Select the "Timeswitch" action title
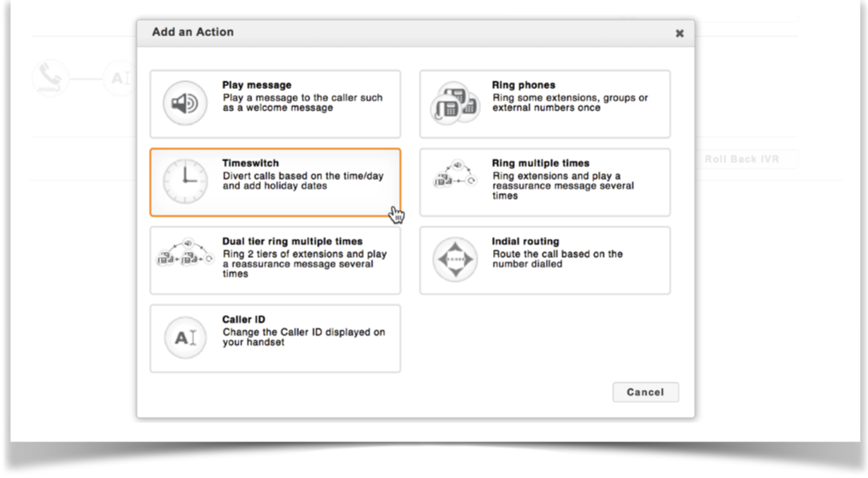The image size is (868, 478). click(x=250, y=163)
